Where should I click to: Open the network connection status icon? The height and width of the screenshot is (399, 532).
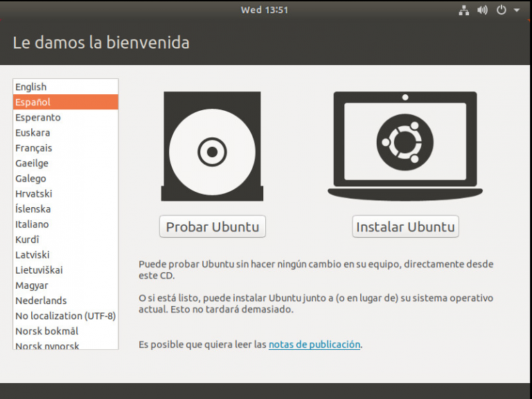pos(464,10)
